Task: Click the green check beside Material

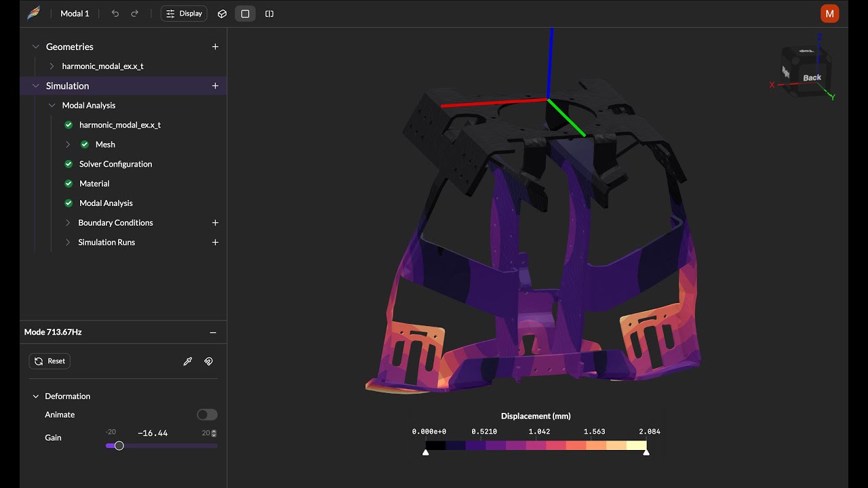Action: pyautogui.click(x=68, y=184)
